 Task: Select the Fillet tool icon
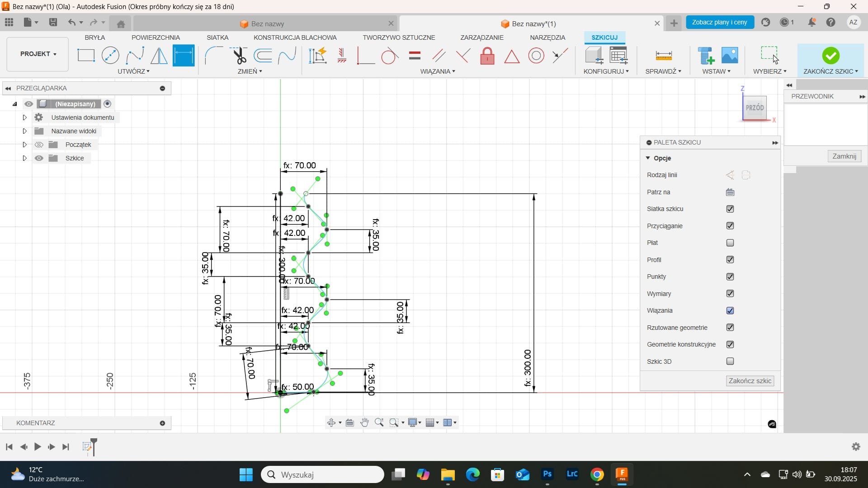pos(214,56)
